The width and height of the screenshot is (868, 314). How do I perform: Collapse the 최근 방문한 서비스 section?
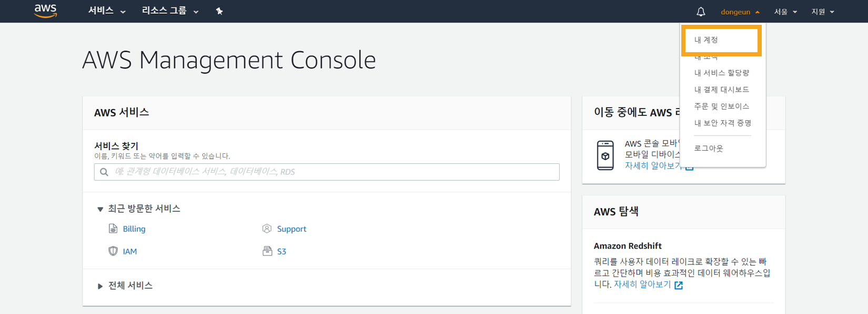click(139, 209)
